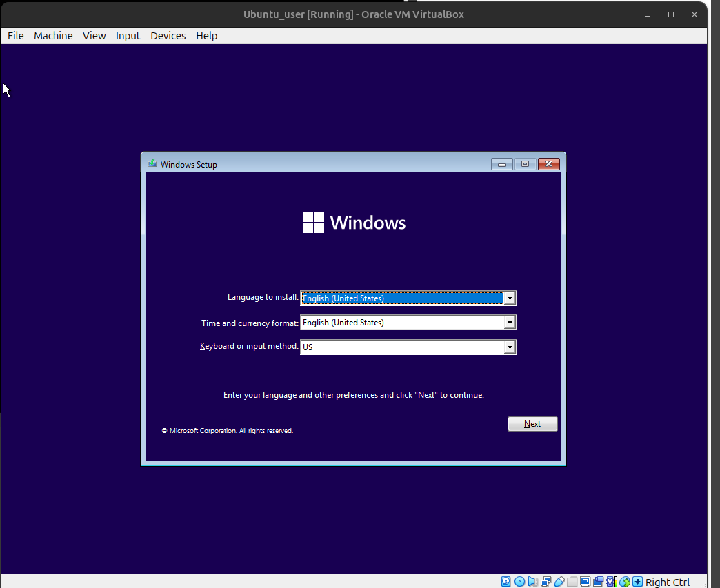Open the File menu in VirtualBox
The image size is (720, 588).
(16, 36)
